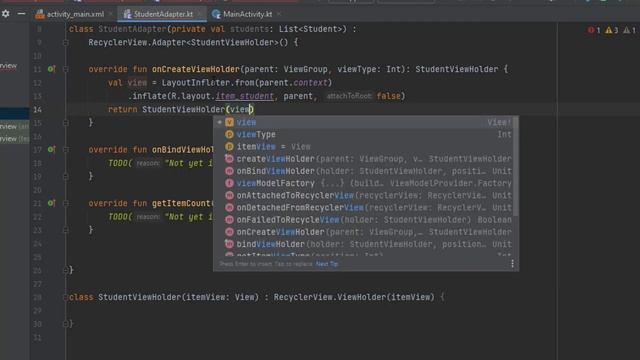Fold the StudentViewHolder class at line 28
The height and width of the screenshot is (360, 640).
click(65, 297)
